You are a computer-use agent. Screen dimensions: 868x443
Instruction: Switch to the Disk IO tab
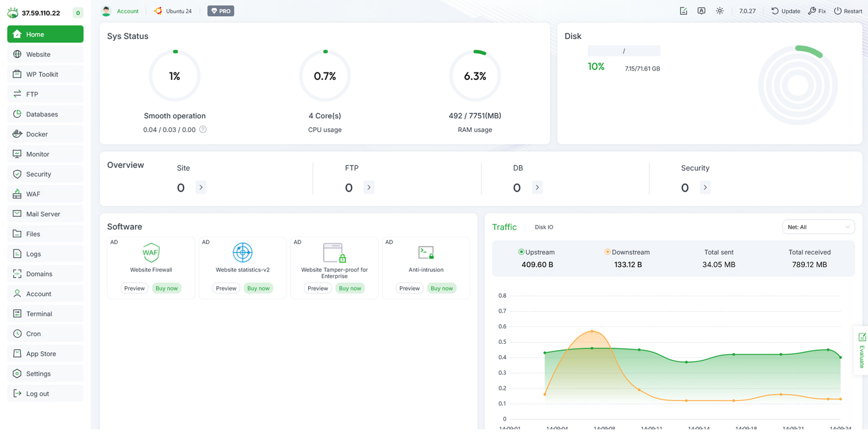[x=544, y=227]
